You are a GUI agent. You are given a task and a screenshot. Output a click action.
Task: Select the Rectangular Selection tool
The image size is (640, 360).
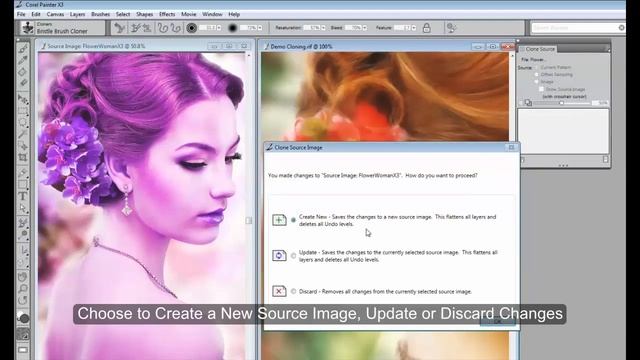point(23,111)
